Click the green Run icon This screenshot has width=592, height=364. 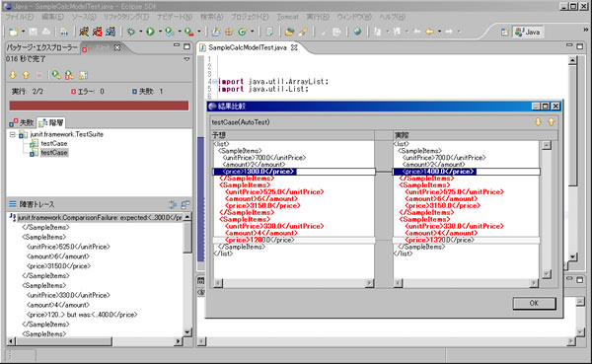(150, 32)
